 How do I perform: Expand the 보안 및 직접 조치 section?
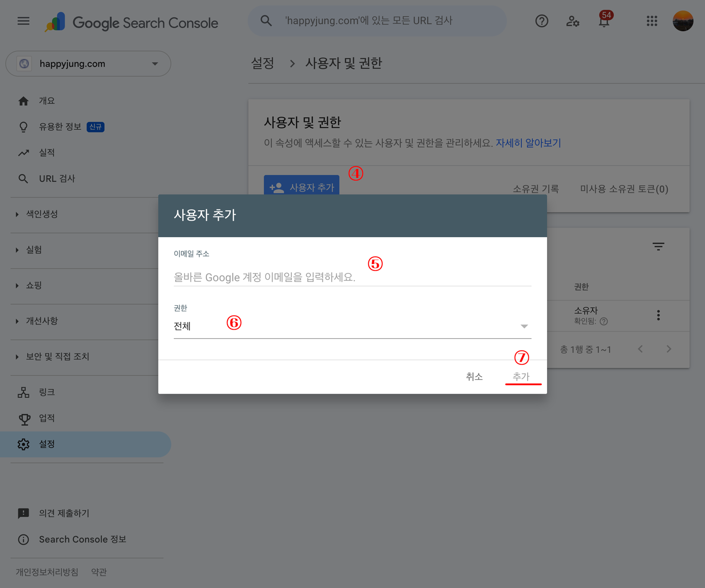click(x=57, y=356)
